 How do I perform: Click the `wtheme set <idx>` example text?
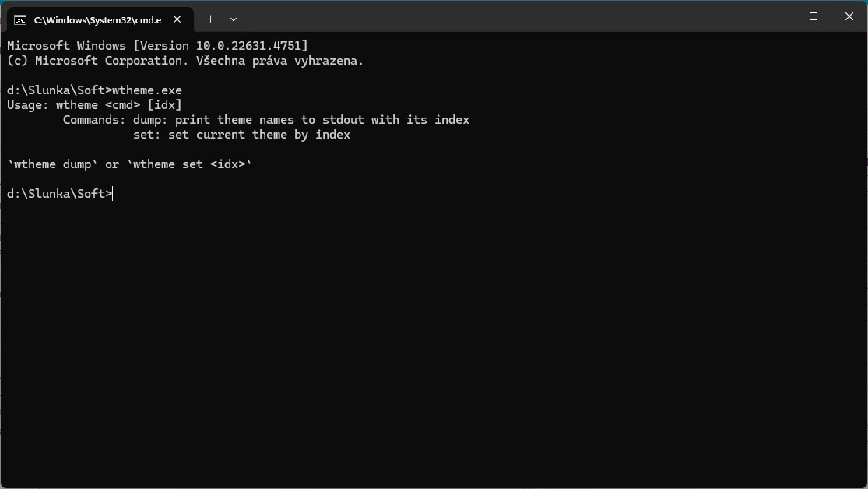click(189, 164)
